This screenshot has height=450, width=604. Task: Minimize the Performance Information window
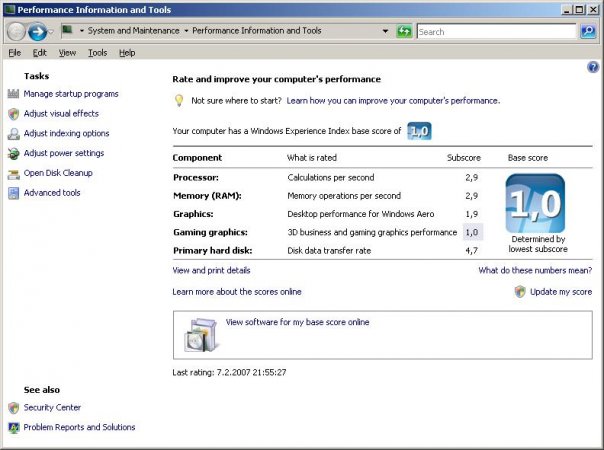[567, 10]
